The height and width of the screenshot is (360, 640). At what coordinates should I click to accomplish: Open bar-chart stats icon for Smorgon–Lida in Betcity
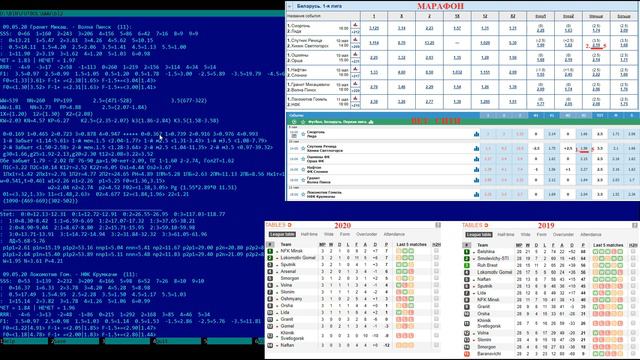click(476, 134)
